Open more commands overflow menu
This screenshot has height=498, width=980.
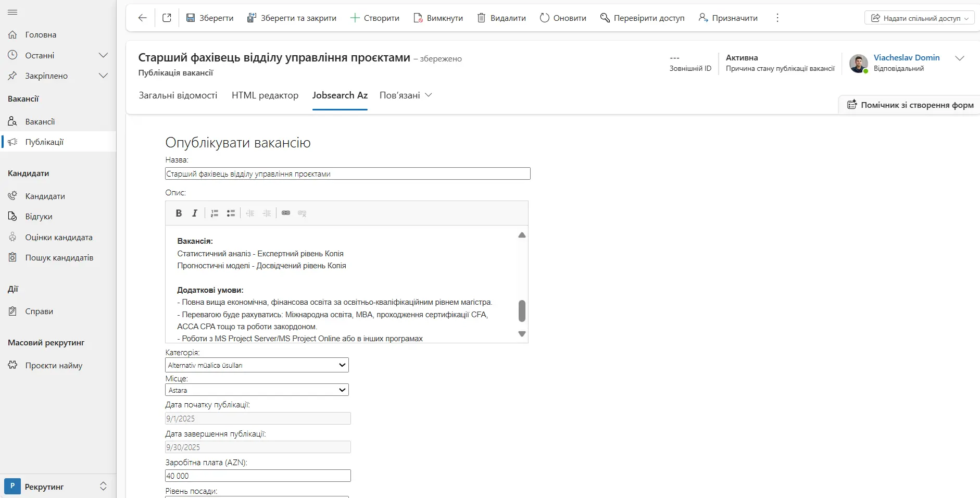[777, 18]
